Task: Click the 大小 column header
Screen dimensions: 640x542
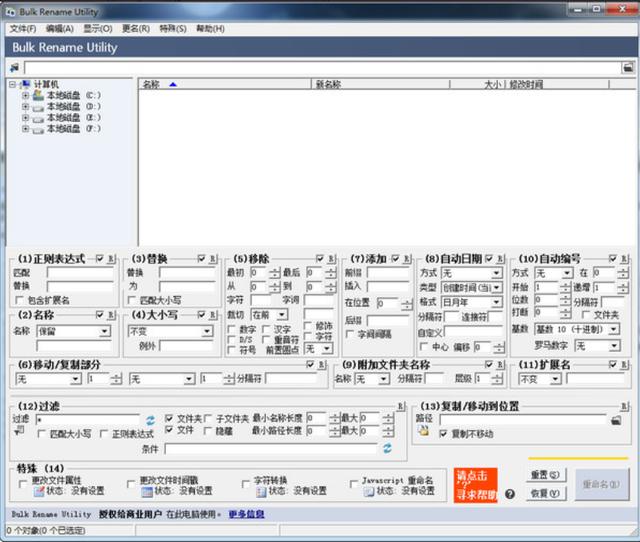Action: coord(478,84)
